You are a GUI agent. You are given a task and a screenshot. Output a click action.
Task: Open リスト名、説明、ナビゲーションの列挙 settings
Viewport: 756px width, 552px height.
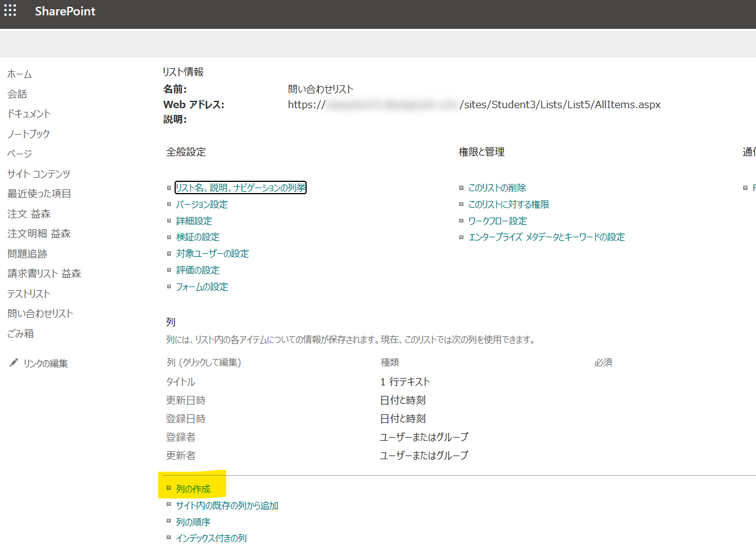(240, 187)
